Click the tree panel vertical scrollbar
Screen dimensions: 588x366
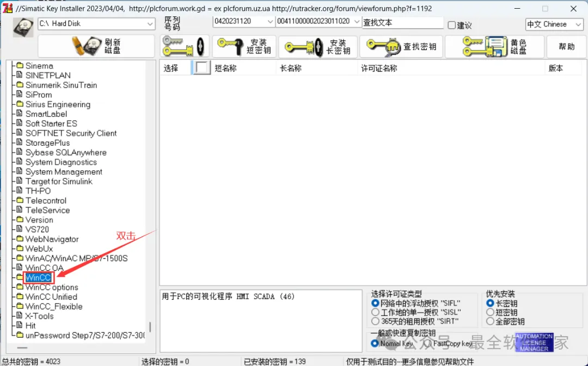point(150,327)
